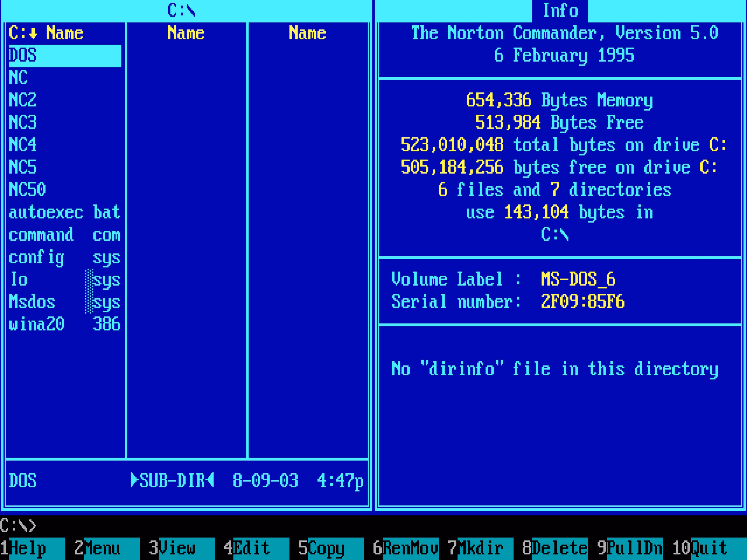Screen dimensions: 747x560
Task: Select the autoexec.bat file
Action: click(x=64, y=212)
